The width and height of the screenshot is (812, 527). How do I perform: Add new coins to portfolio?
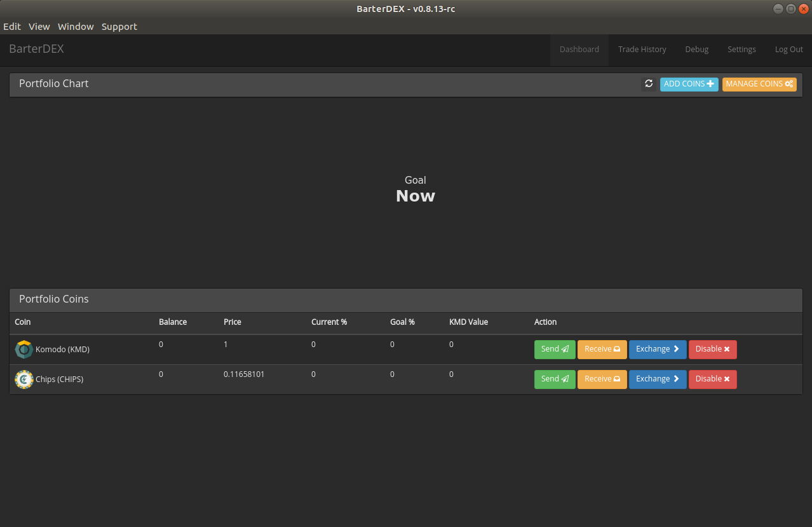click(689, 84)
